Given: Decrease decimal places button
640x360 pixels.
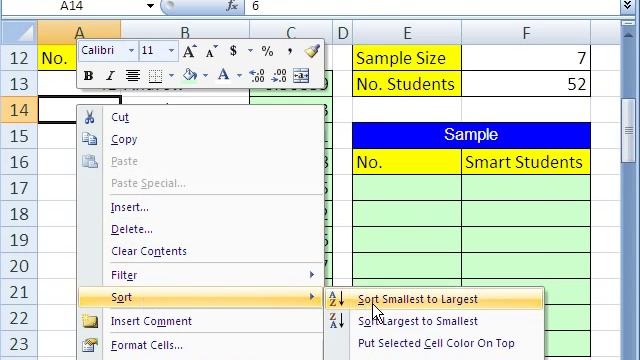Looking at the screenshot, I should coord(279,76).
